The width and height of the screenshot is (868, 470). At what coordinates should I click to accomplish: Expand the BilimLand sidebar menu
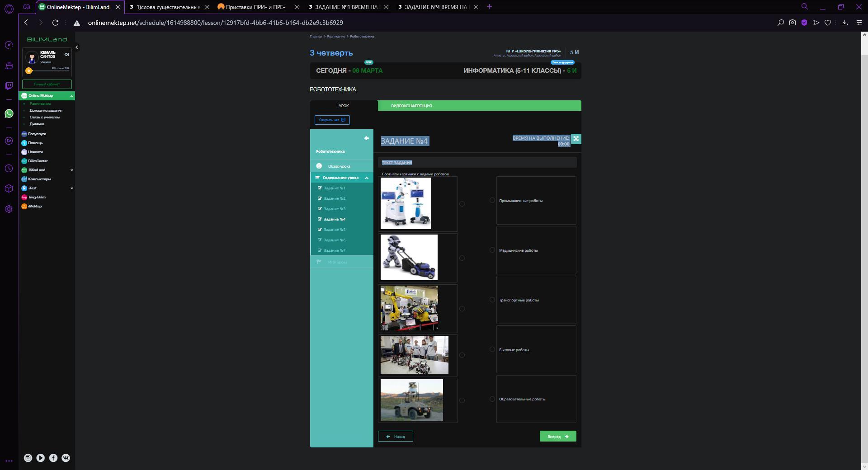click(71, 170)
